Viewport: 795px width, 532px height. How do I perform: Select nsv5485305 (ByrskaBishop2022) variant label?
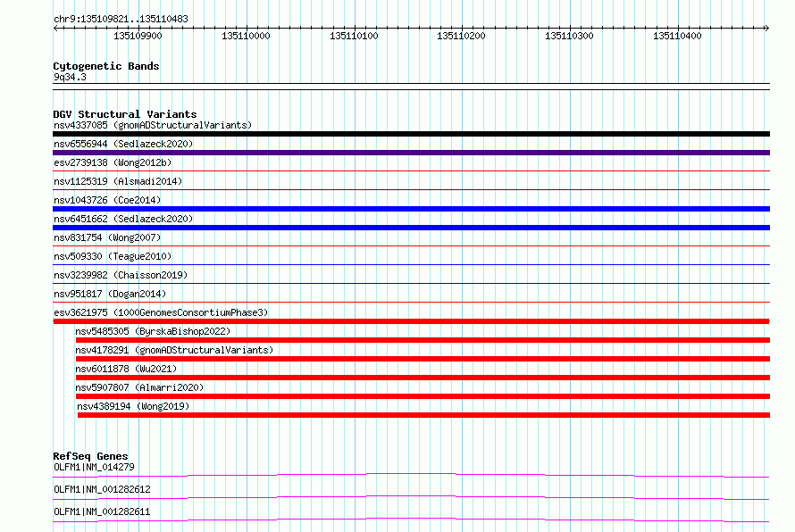153,331
